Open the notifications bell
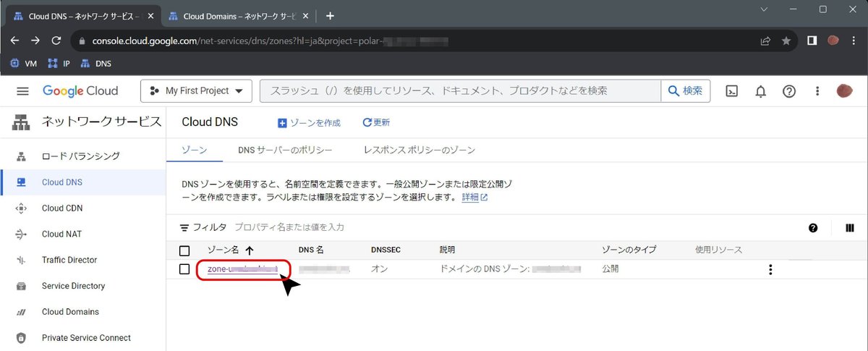The image size is (868, 351). pyautogui.click(x=761, y=91)
